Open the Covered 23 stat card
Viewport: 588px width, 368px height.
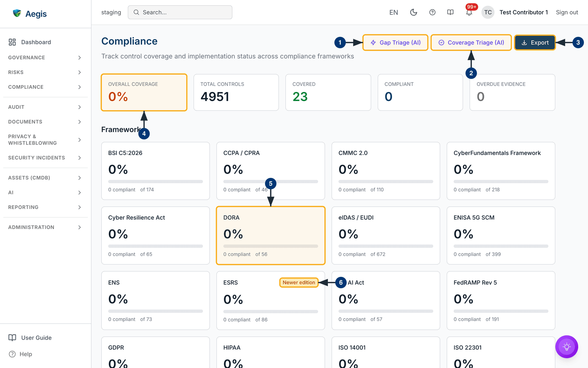pos(328,92)
